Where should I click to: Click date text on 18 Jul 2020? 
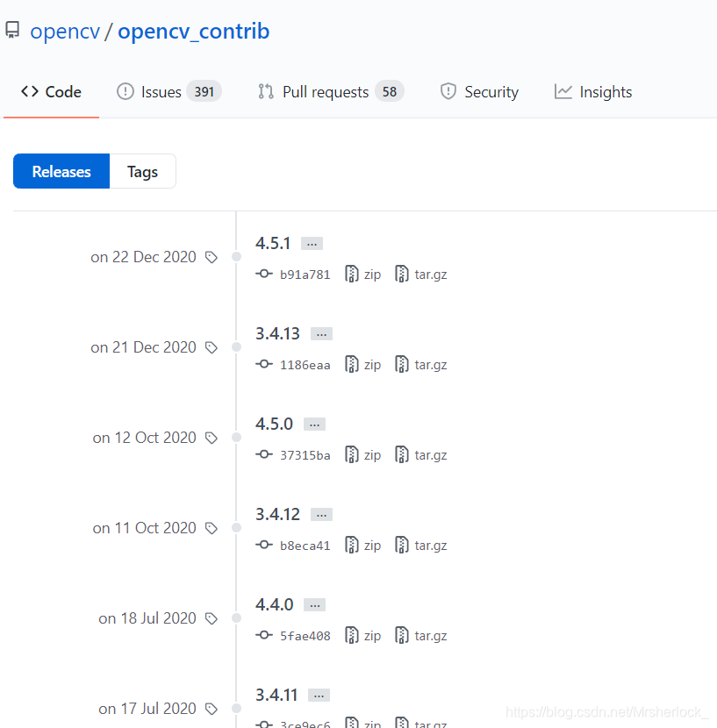click(x=147, y=618)
